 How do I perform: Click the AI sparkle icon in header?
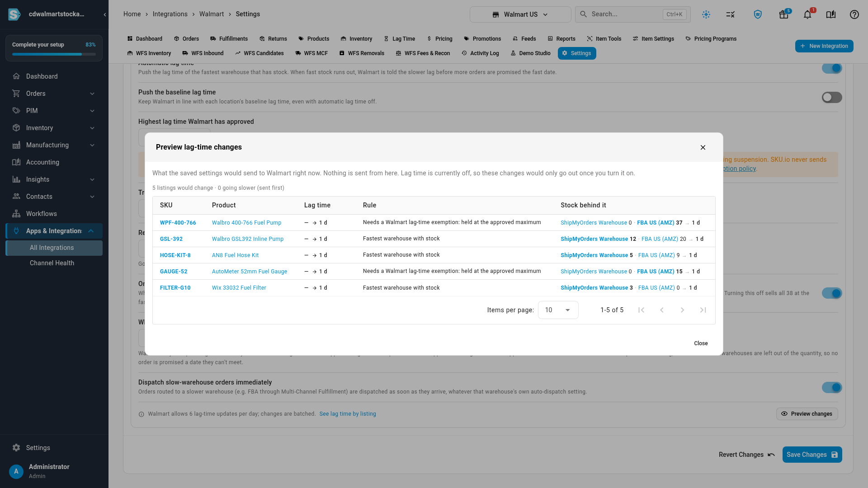point(706,14)
